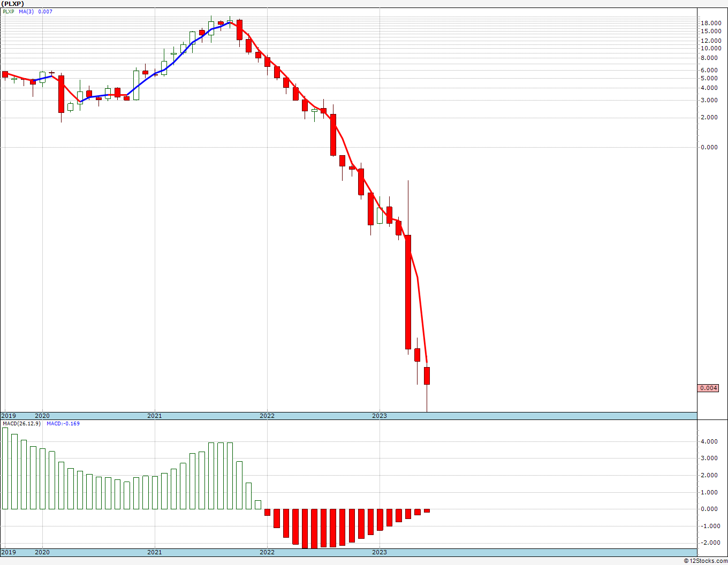Viewport: 728px width, 565px height.
Task: Click 2022 on the price chart timeline
Action: [x=267, y=416]
